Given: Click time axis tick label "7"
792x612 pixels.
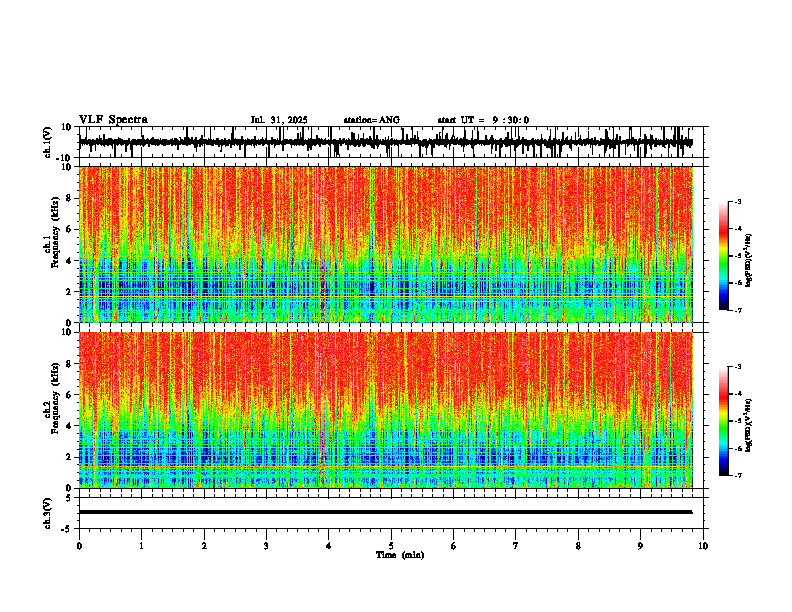Looking at the screenshot, I should pos(516,546).
